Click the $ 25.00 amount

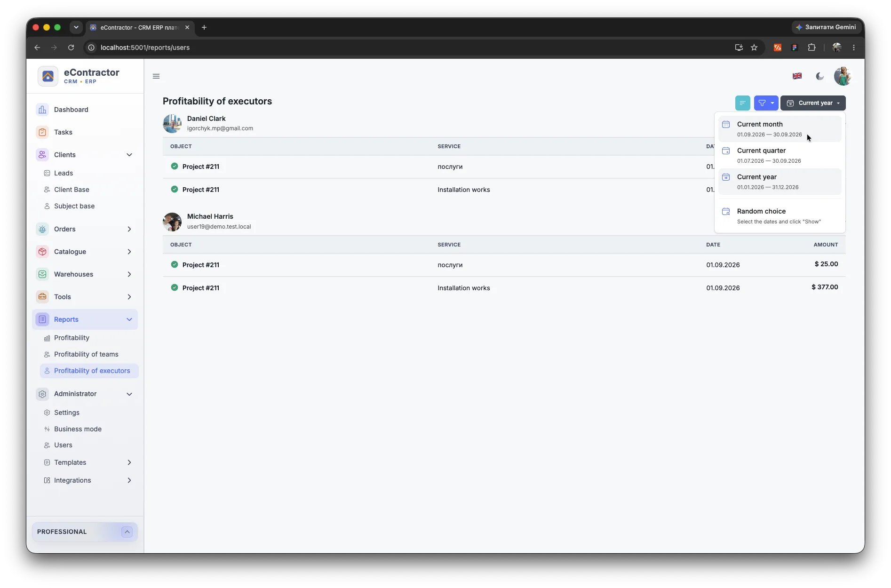click(x=826, y=264)
